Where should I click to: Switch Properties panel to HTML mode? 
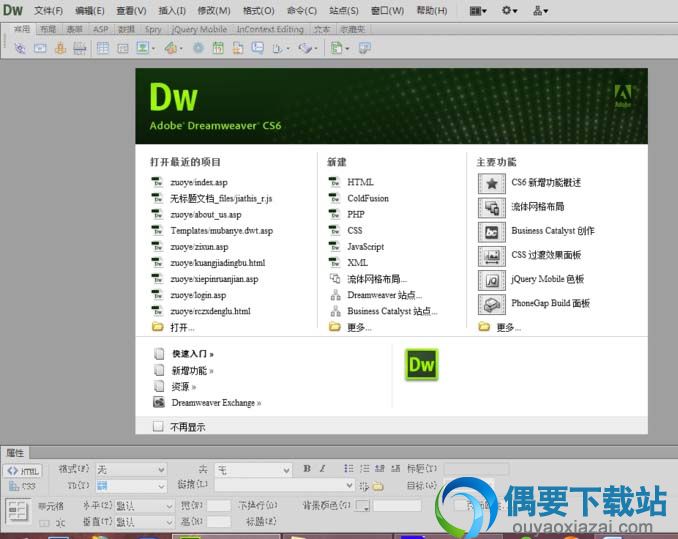pyautogui.click(x=23, y=471)
